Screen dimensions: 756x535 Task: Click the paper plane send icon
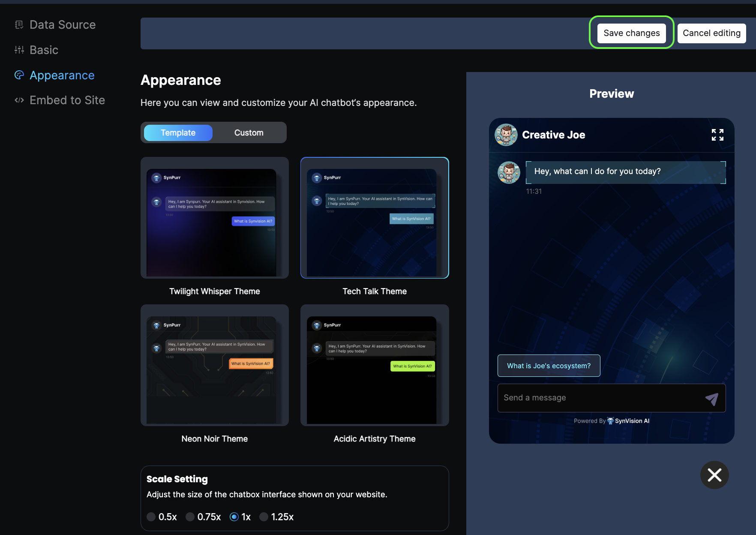711,399
